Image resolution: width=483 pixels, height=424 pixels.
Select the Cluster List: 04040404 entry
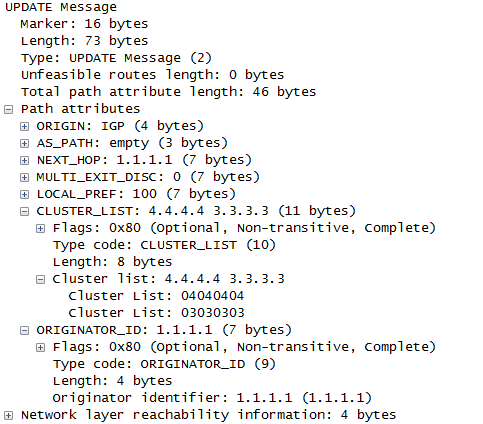[156, 296]
